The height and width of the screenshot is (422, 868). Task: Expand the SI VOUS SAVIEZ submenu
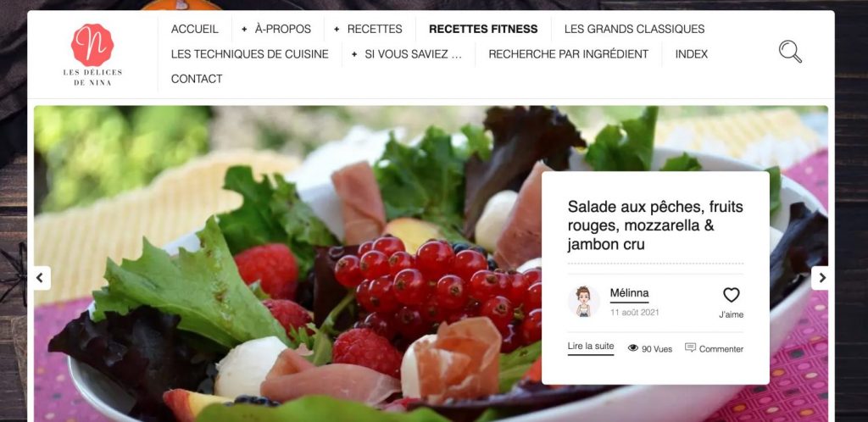coord(354,54)
